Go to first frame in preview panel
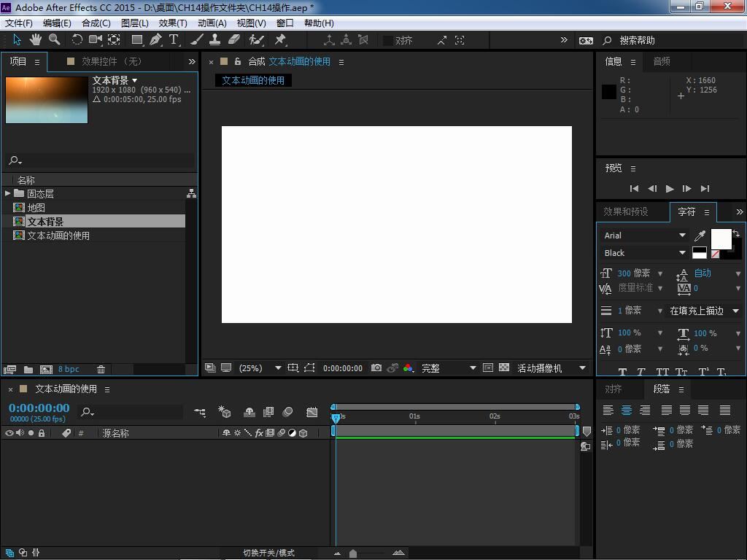 pos(634,189)
